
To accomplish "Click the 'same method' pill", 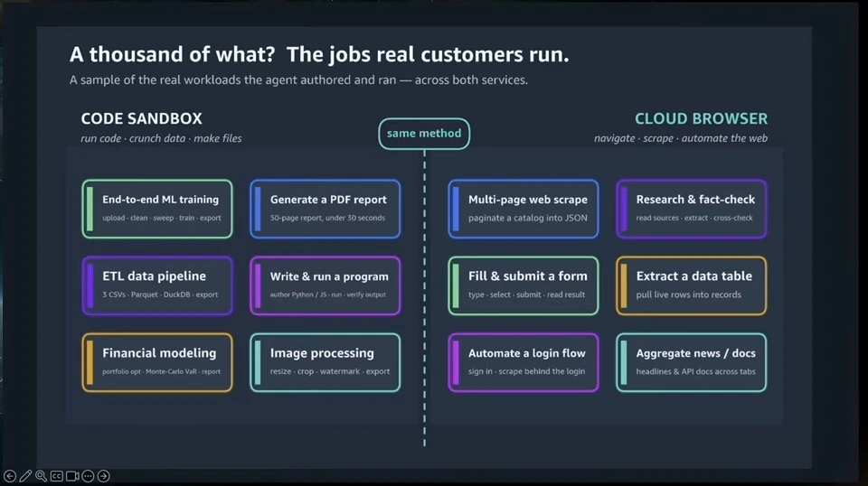I will [x=424, y=134].
